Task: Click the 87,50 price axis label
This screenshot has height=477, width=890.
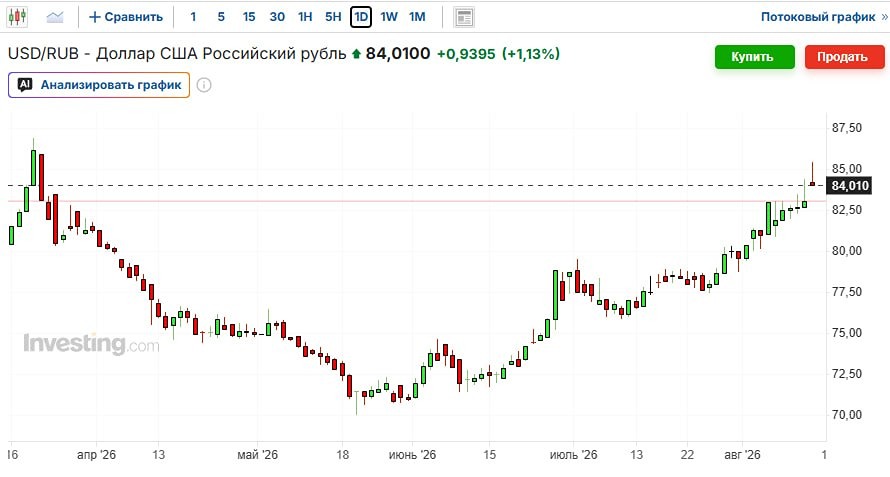Action: pos(847,128)
